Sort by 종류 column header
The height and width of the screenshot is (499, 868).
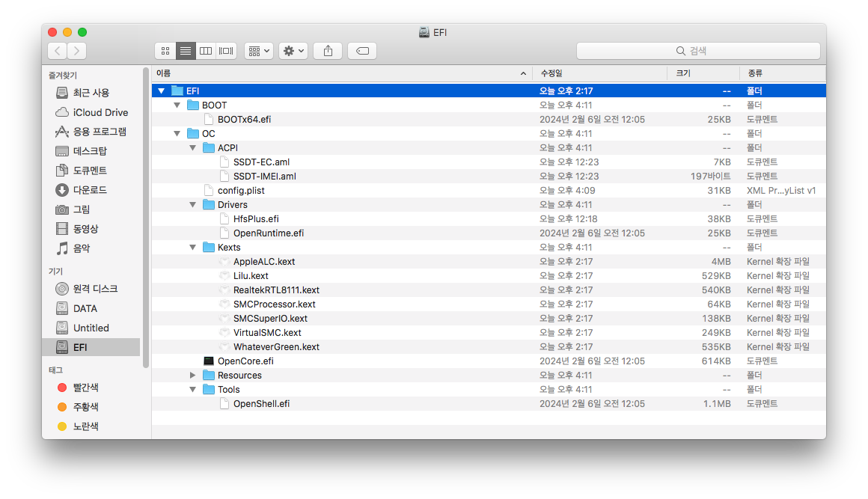pos(783,73)
